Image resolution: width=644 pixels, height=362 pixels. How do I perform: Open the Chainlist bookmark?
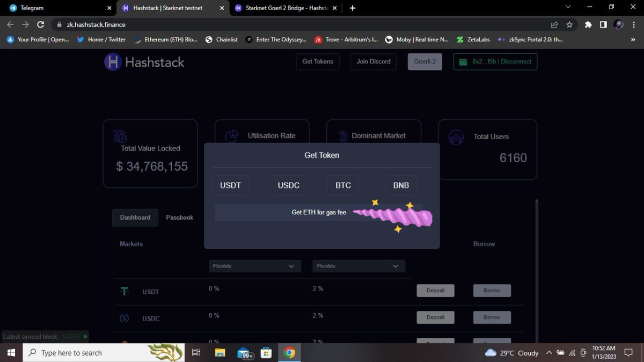(x=222, y=39)
